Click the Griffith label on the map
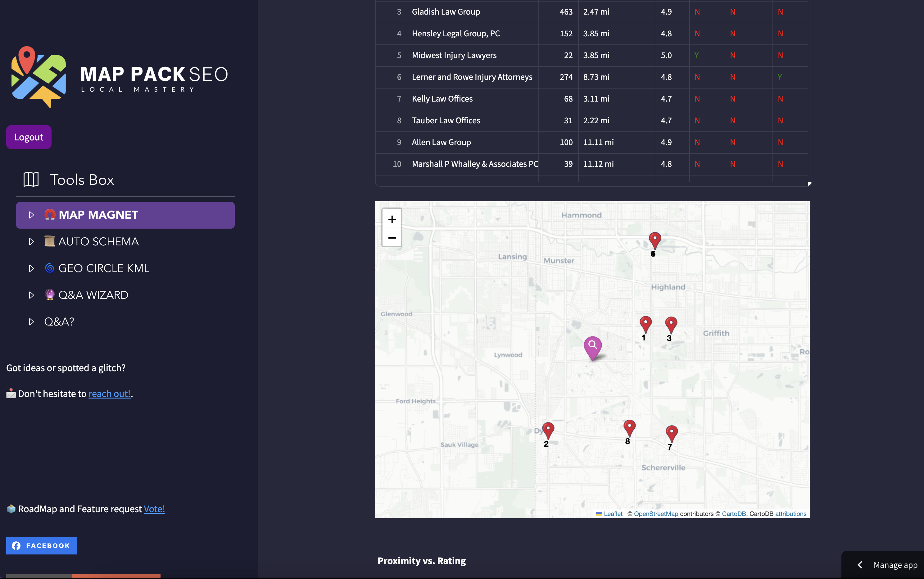This screenshot has height=579, width=924. pos(716,333)
